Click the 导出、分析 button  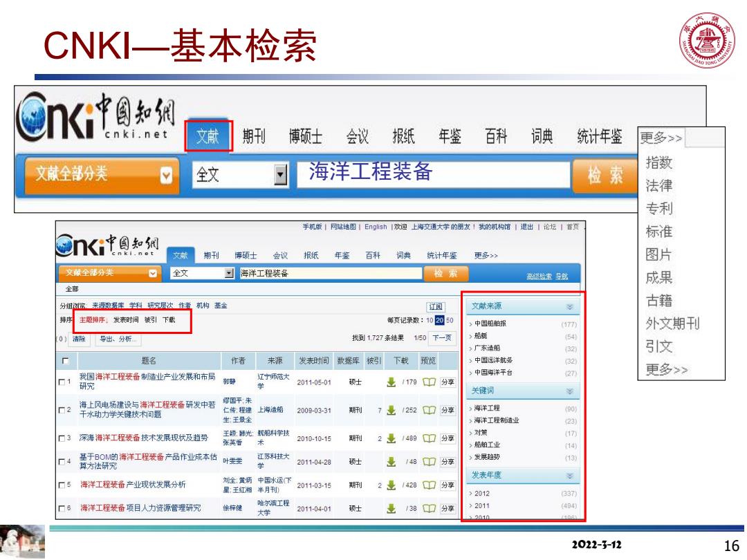pos(118,339)
